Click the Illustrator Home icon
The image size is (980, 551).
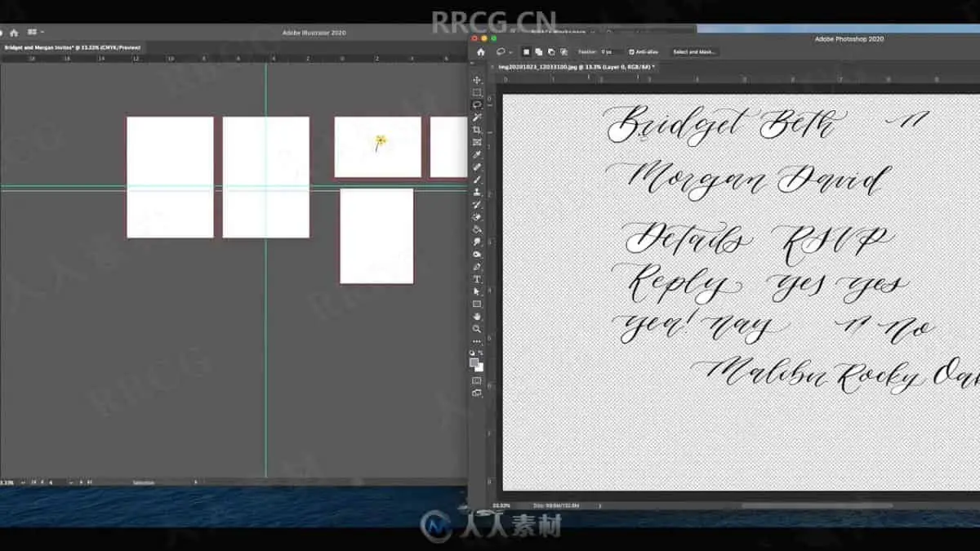click(14, 33)
